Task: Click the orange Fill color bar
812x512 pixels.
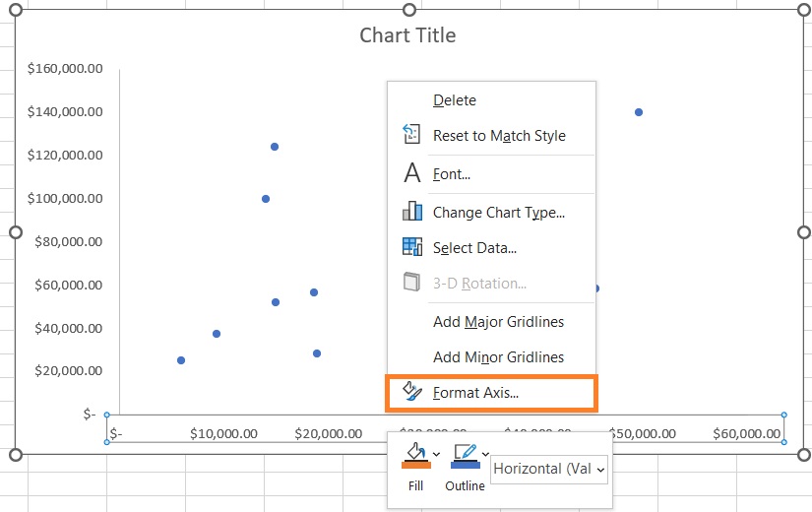Action: point(416,465)
